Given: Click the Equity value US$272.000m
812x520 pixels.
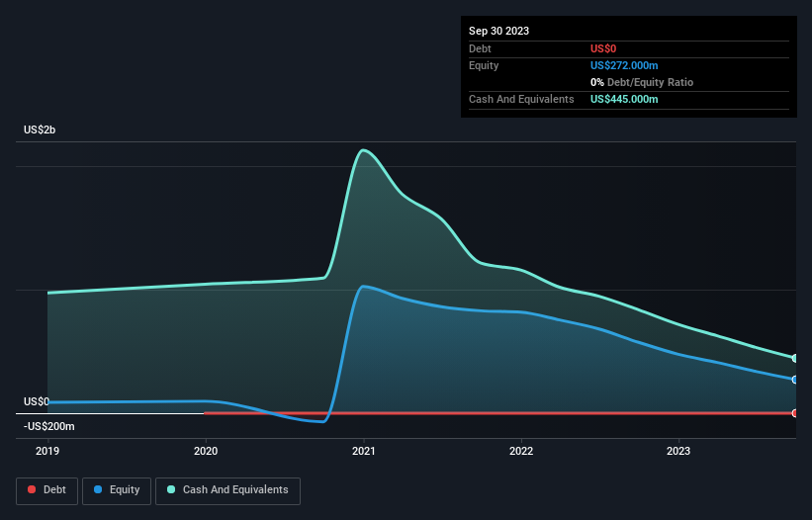Looking at the screenshot, I should click(624, 65).
